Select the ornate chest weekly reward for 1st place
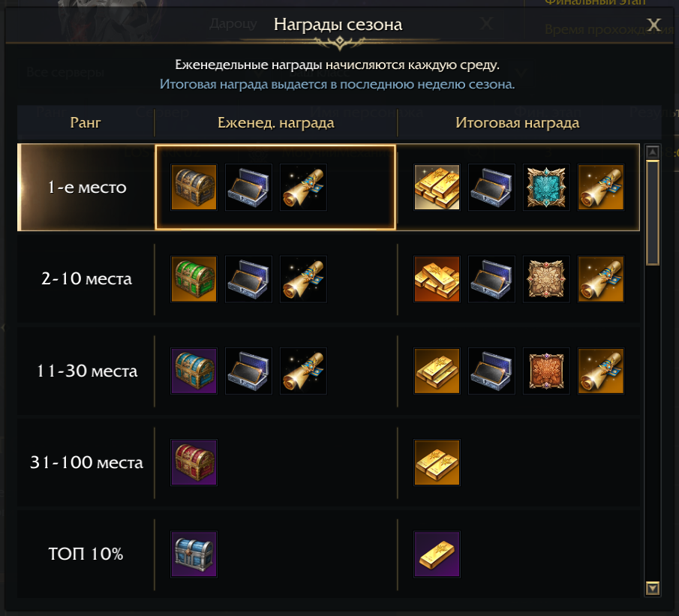Screen dimensions: 679x616 click(194, 187)
